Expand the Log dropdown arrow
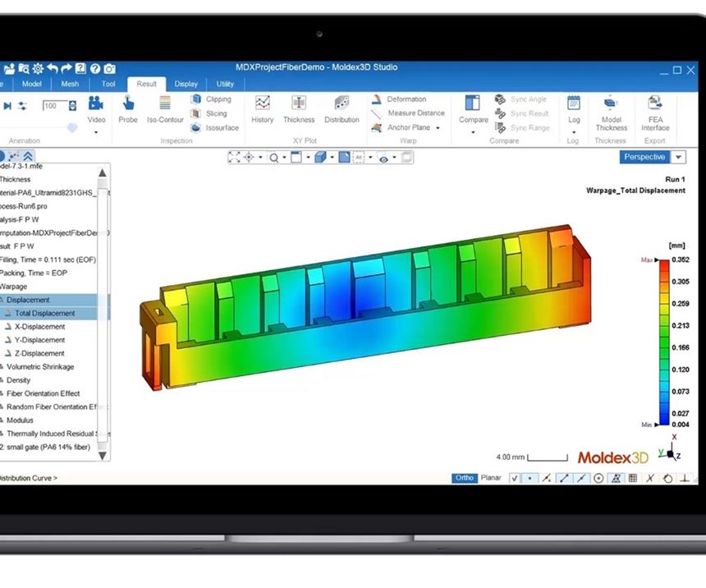 click(x=574, y=132)
